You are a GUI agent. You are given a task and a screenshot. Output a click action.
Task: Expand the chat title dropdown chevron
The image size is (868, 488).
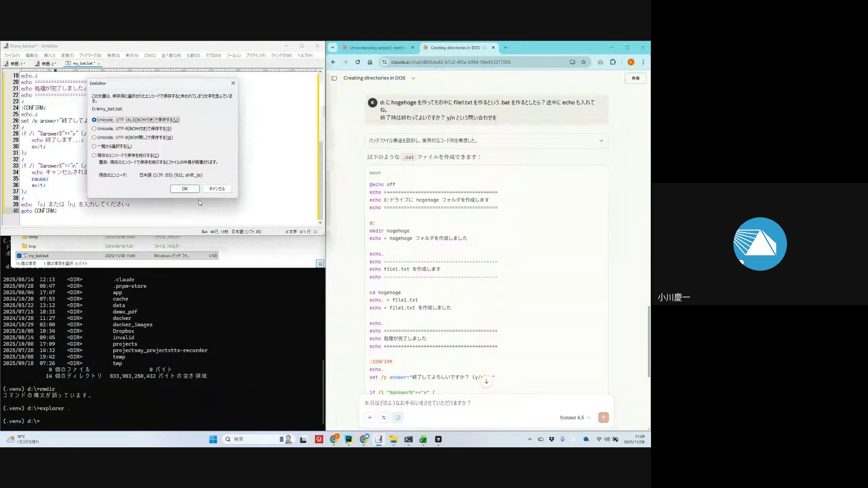pos(413,78)
